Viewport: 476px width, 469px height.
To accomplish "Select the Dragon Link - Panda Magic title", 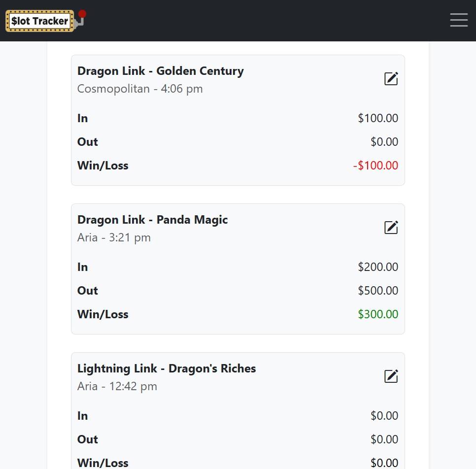I will tap(152, 220).
